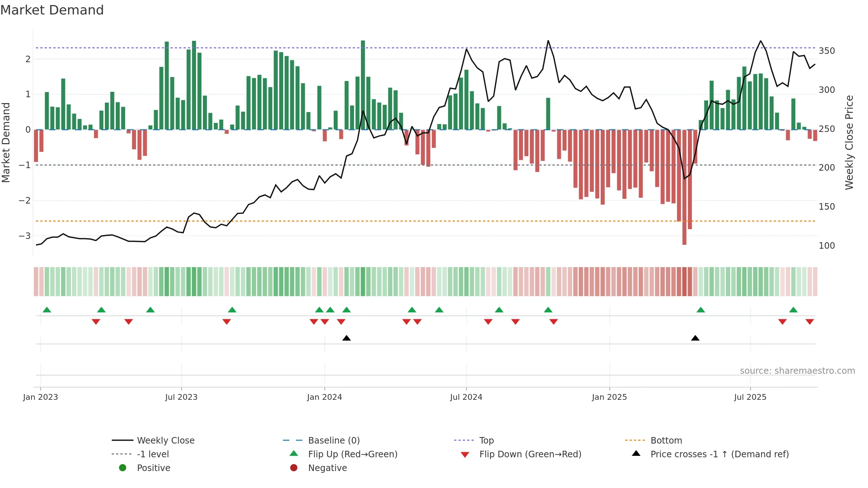Click the green Positive circle in legend
The height and width of the screenshot is (488, 868).
click(123, 468)
